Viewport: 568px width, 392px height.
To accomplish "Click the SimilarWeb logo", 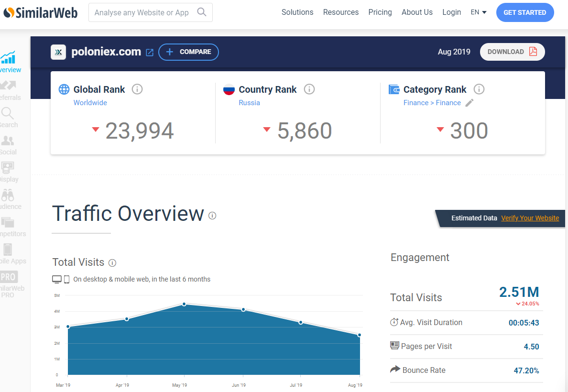I will pos(41,13).
